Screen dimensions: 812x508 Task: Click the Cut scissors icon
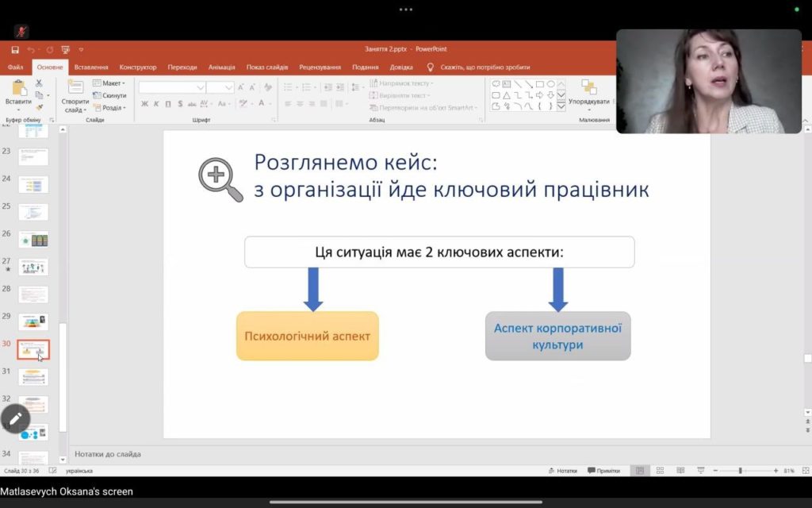(39, 83)
